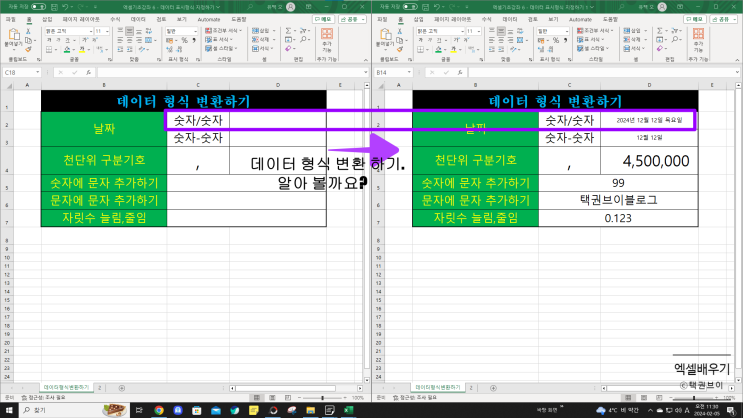Viewport: 743px width, 418px height.
Task: Open Chrome from the Windows taskbar
Action: [x=159, y=410]
